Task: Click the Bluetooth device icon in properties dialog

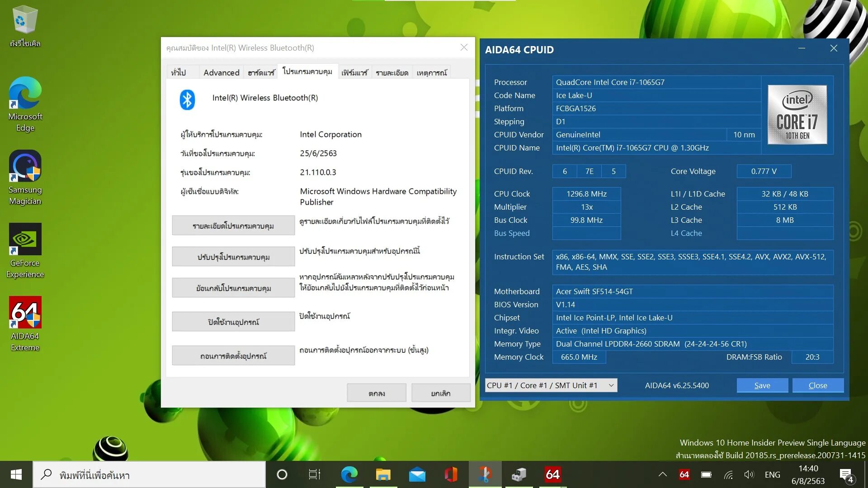Action: point(187,100)
